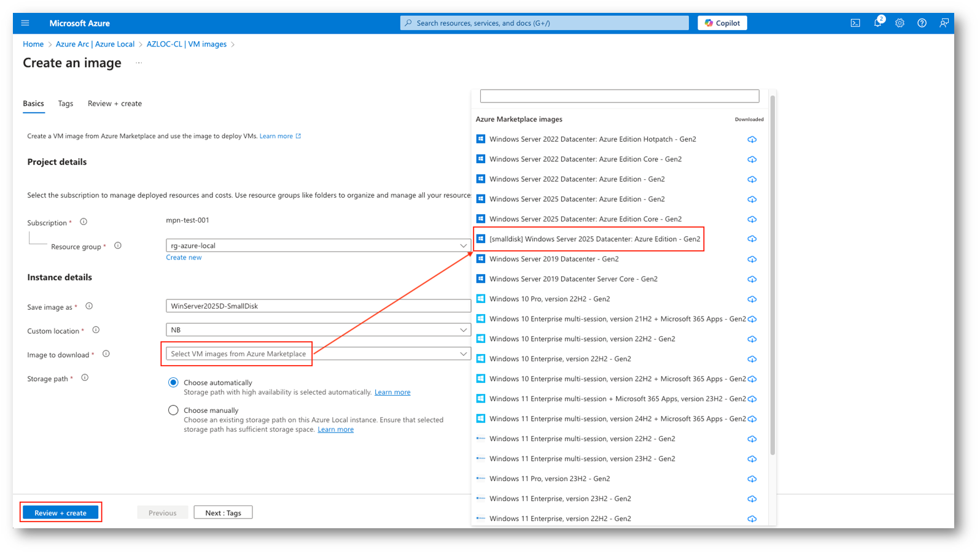
Task: Open the Azure portal hamburger menu
Action: 25,23
